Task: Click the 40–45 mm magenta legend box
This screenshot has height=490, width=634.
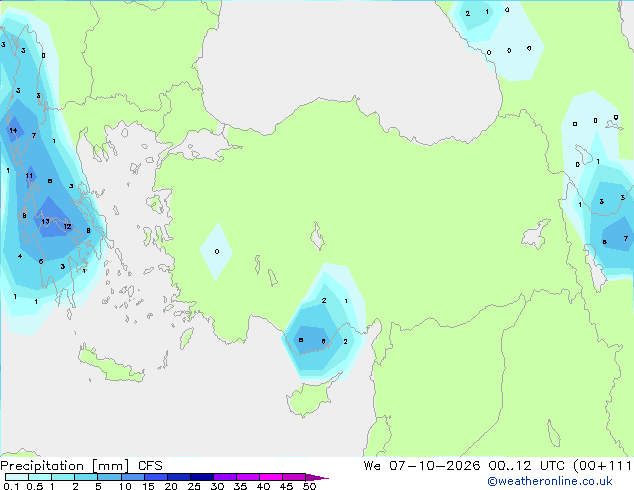Action: coord(271,477)
